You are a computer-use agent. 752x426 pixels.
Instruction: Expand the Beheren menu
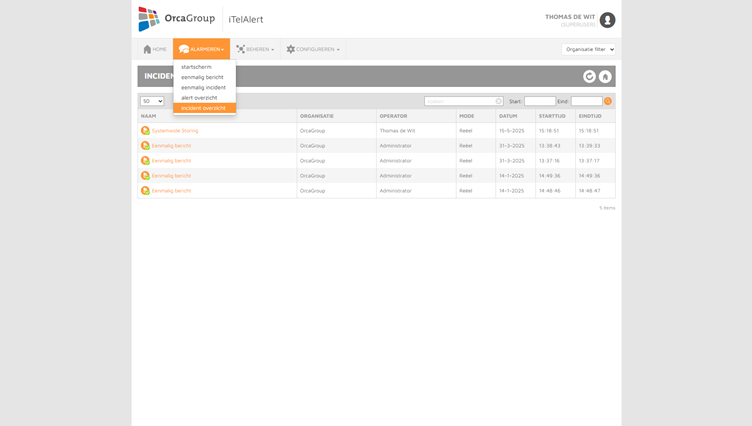click(x=255, y=49)
